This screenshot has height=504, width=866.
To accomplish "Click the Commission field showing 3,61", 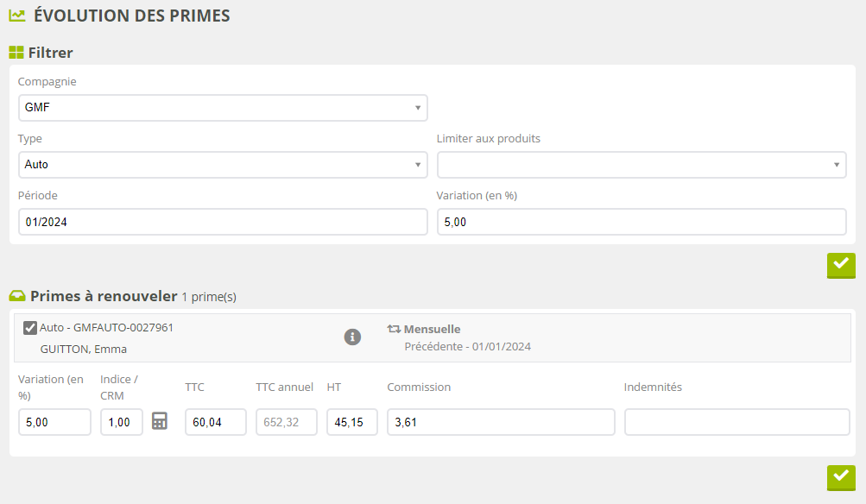I will (501, 422).
